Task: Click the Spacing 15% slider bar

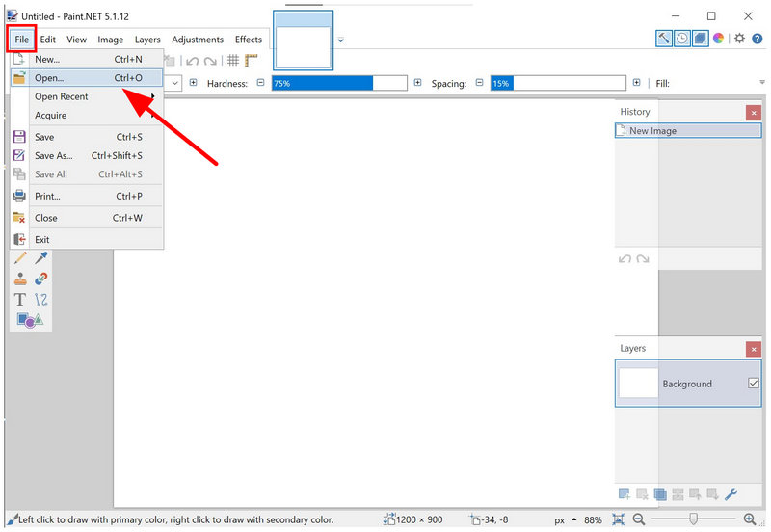Action: (558, 83)
